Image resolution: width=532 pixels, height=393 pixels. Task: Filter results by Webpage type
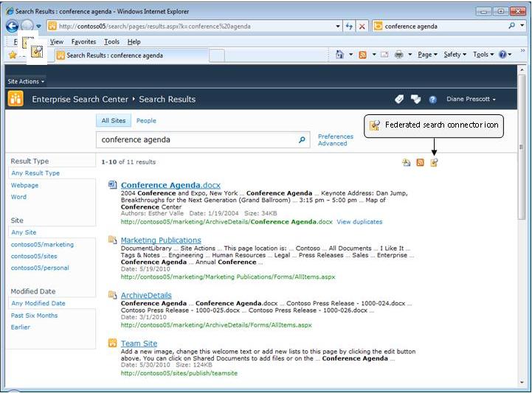tap(25, 185)
